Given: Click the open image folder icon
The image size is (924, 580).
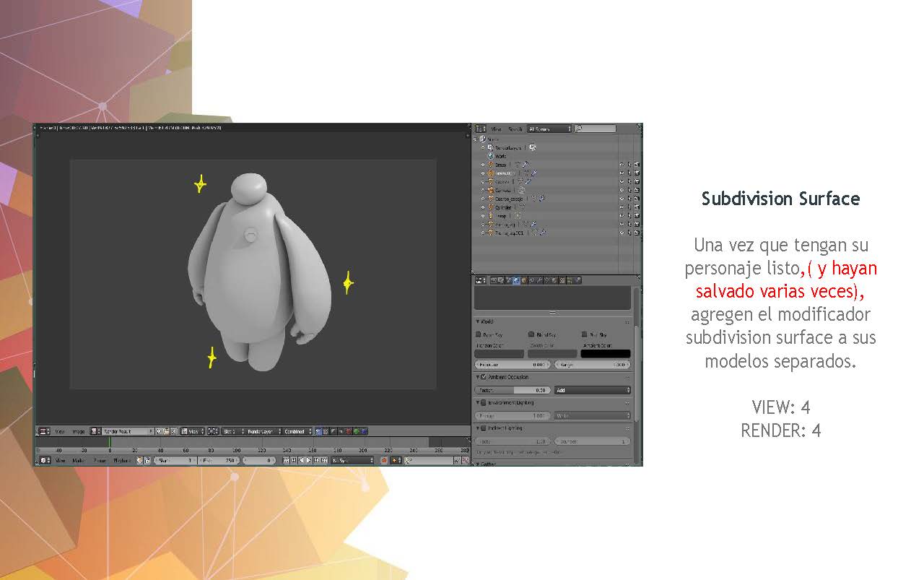Looking at the screenshot, I should [x=167, y=431].
